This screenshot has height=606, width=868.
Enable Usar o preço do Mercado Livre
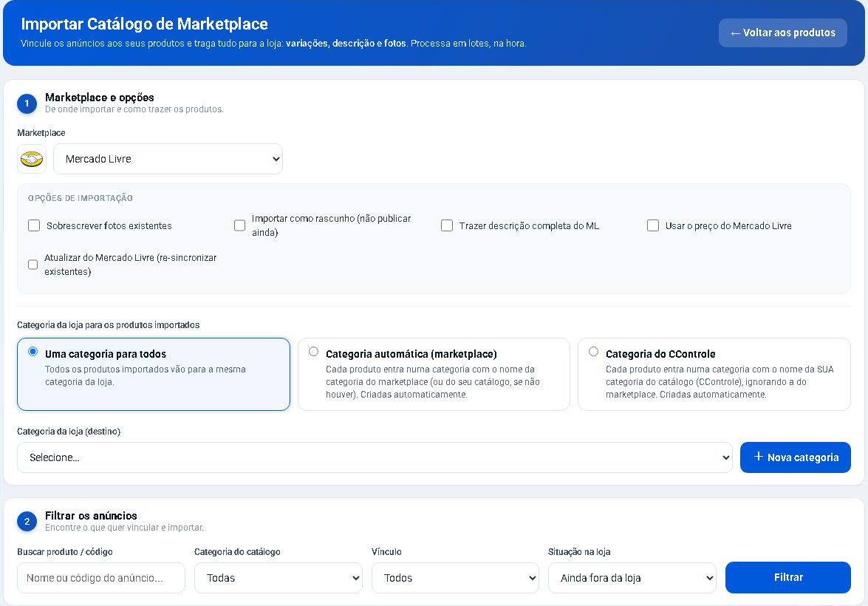[653, 225]
